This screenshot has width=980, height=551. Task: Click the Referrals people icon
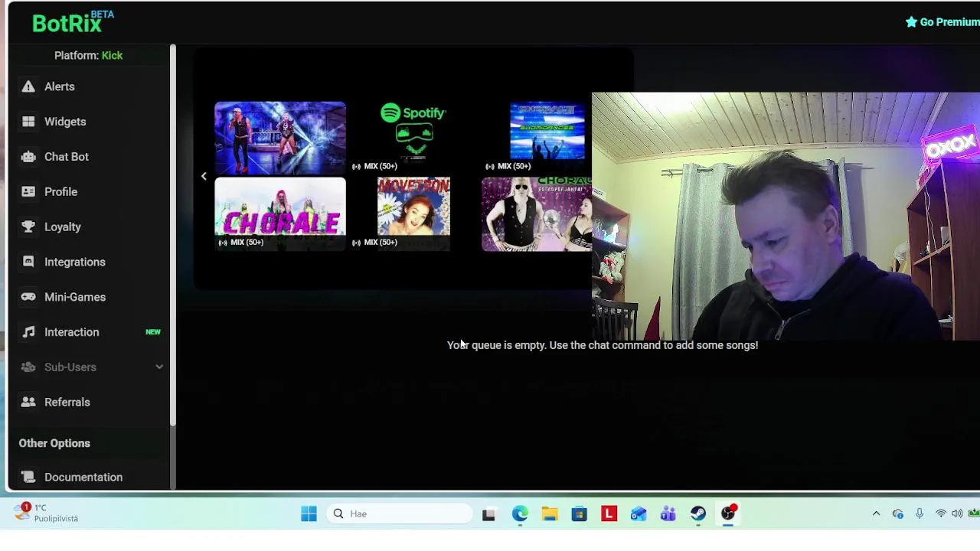click(28, 402)
